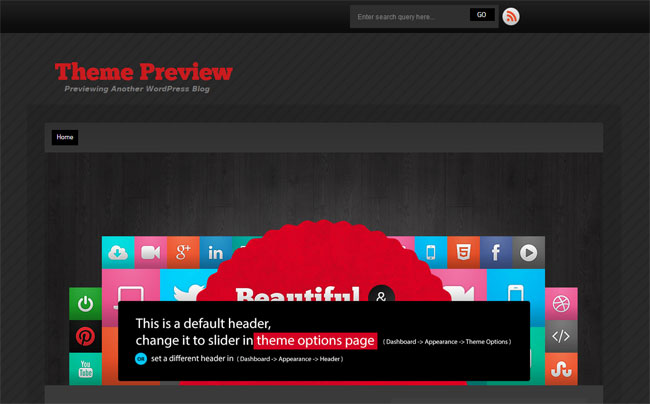
Task: Click the HTML5 logo tile
Action: click(x=463, y=252)
